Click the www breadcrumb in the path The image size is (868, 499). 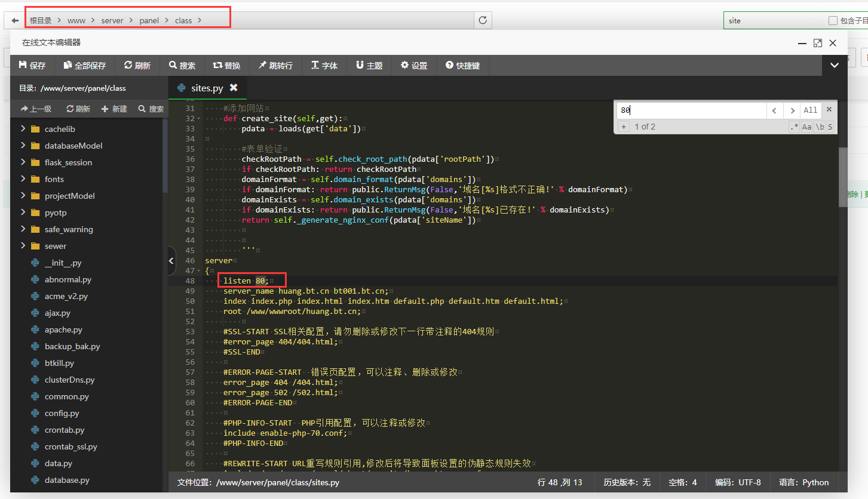tap(76, 20)
